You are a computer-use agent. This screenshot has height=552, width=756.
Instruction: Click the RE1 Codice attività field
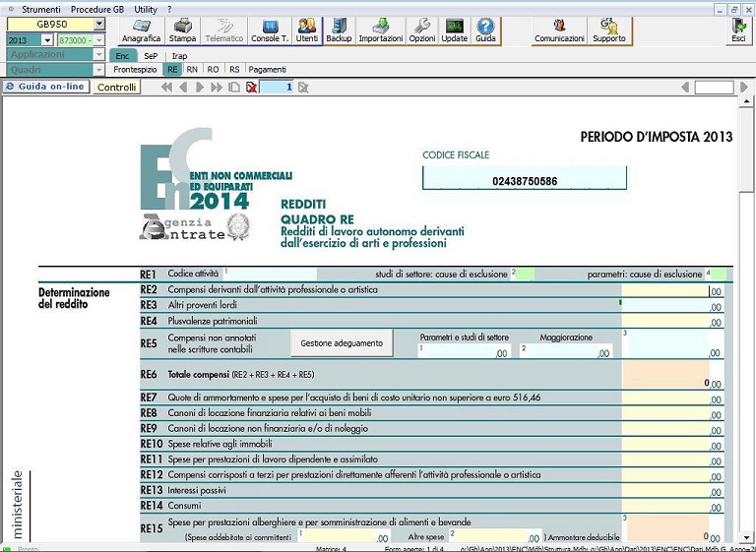[271, 275]
